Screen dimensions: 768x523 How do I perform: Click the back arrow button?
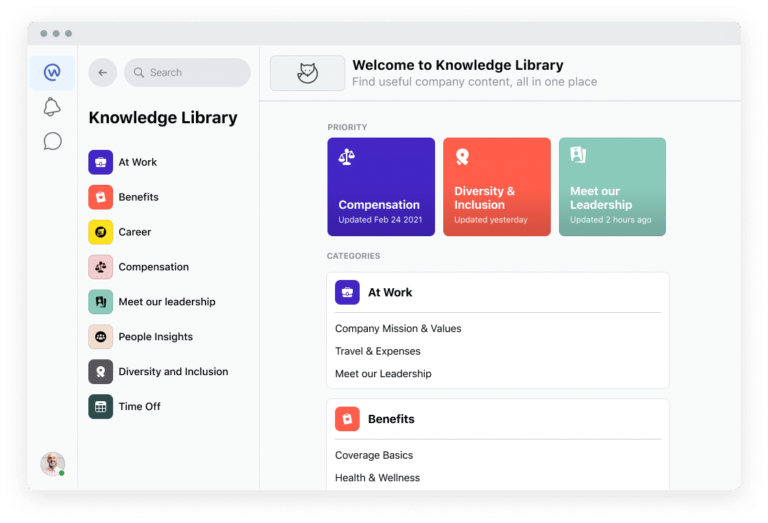point(102,73)
